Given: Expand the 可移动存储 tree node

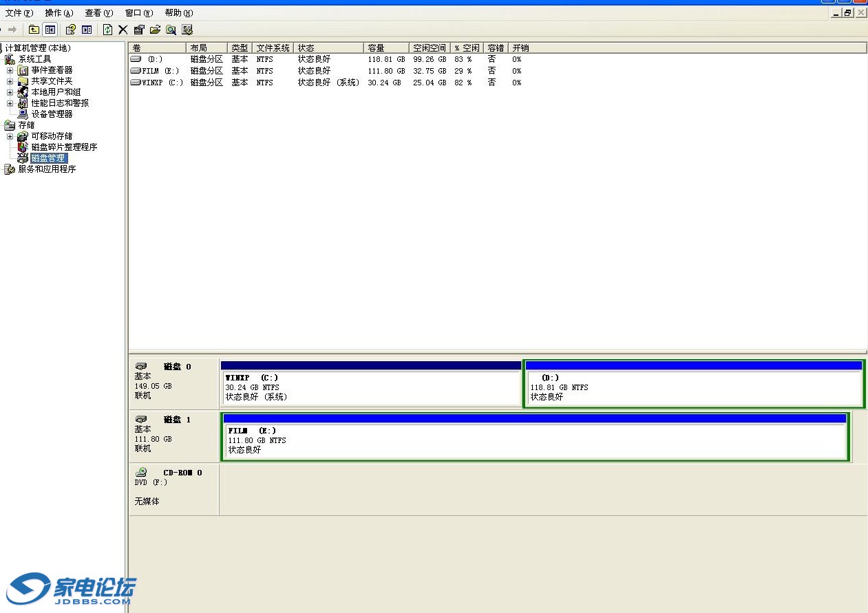Looking at the screenshot, I should point(10,136).
